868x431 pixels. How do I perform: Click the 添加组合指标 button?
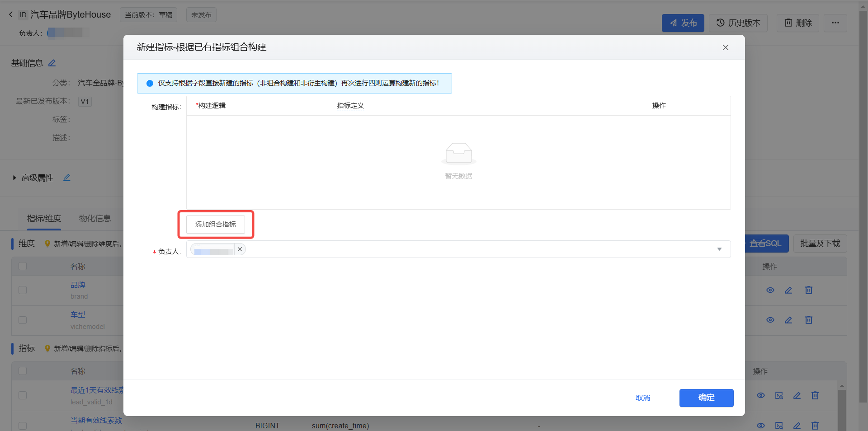coord(216,225)
